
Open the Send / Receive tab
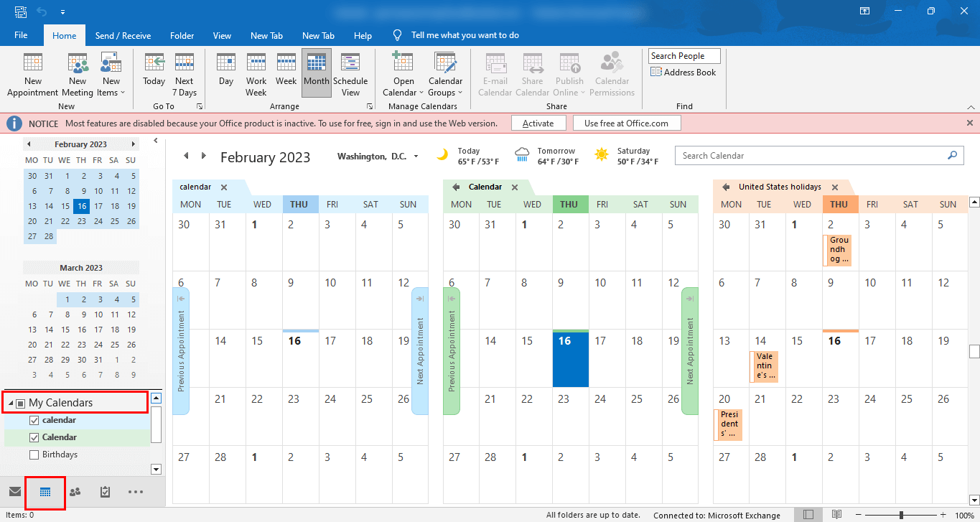[x=123, y=35]
